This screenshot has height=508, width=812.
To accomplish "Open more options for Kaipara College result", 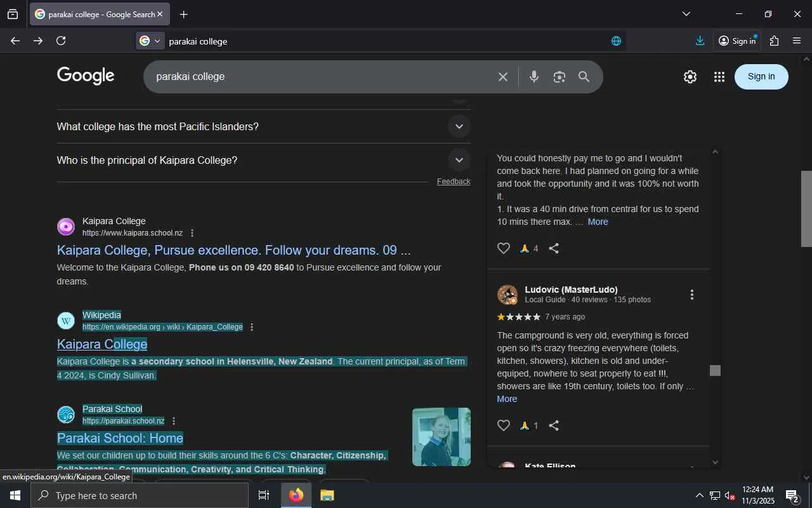I will pyautogui.click(x=192, y=233).
